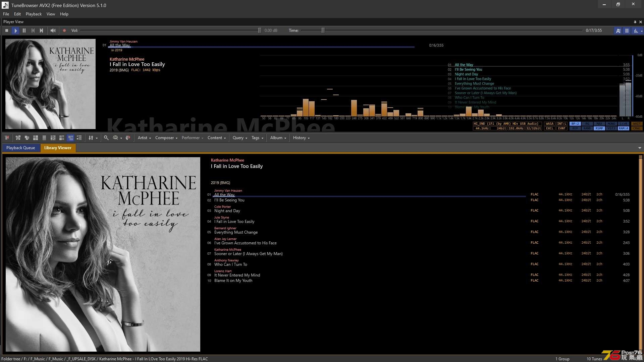Click the INT:L button
This screenshot has width=644, height=362.
point(562,124)
